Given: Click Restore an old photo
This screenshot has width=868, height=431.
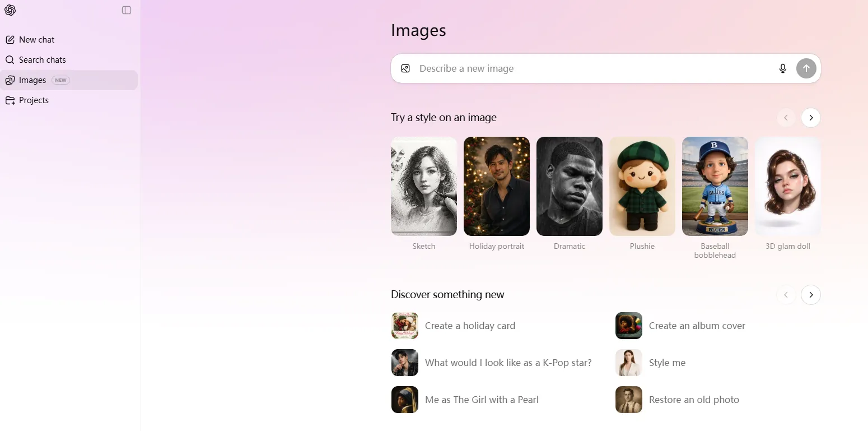Looking at the screenshot, I should click(694, 400).
